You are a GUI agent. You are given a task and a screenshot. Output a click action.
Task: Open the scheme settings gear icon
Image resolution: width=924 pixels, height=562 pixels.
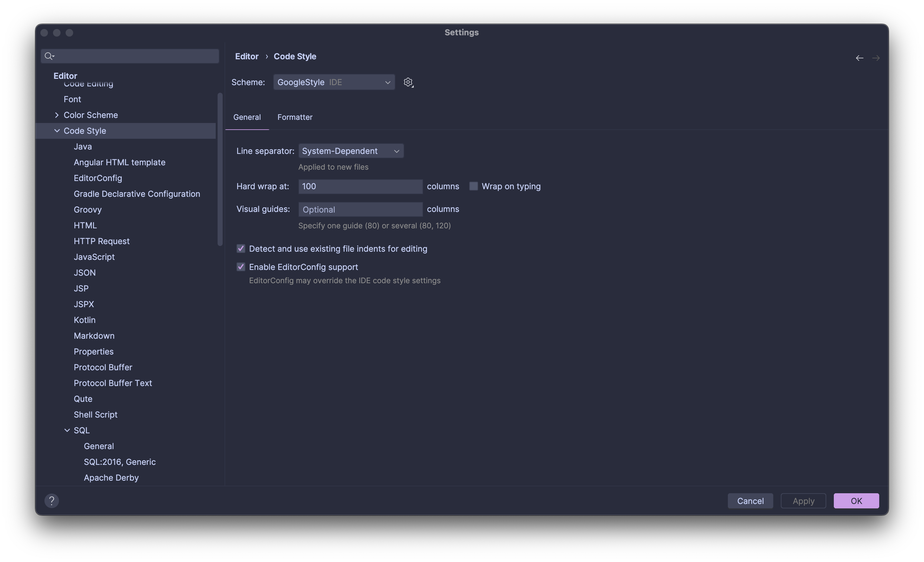(408, 82)
